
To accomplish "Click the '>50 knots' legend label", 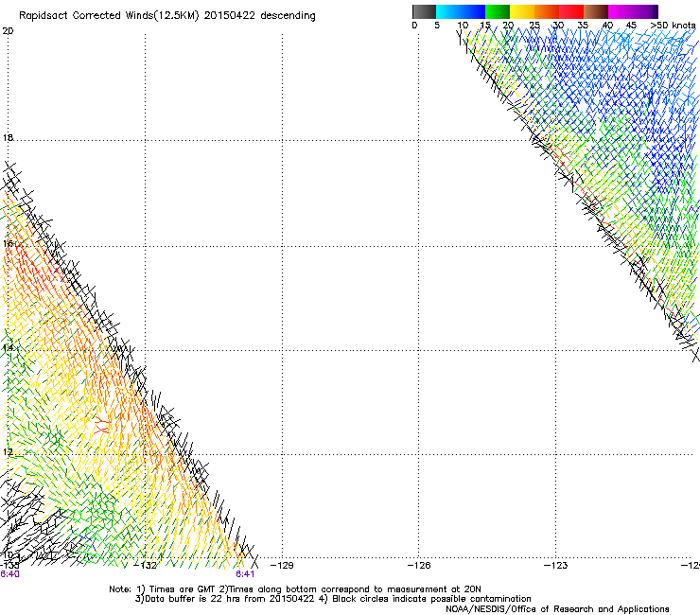I will (674, 26).
